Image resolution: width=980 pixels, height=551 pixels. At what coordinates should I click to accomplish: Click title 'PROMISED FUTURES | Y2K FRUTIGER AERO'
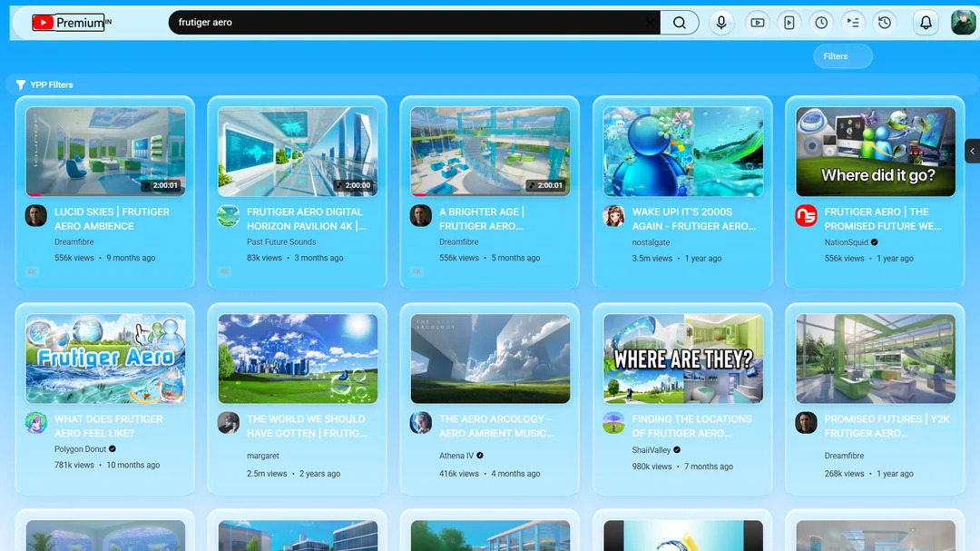coord(887,426)
